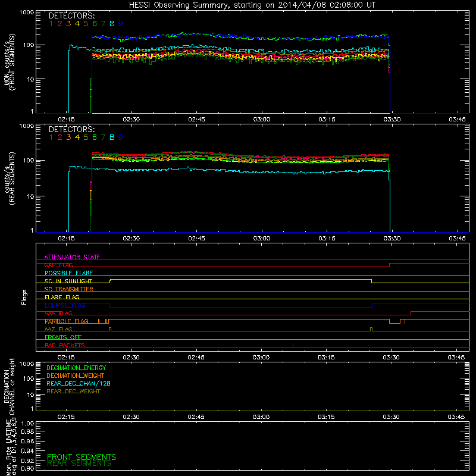Click the DECIMATION_ENERGY legend entry
The image size is (476, 476).
tap(76, 368)
